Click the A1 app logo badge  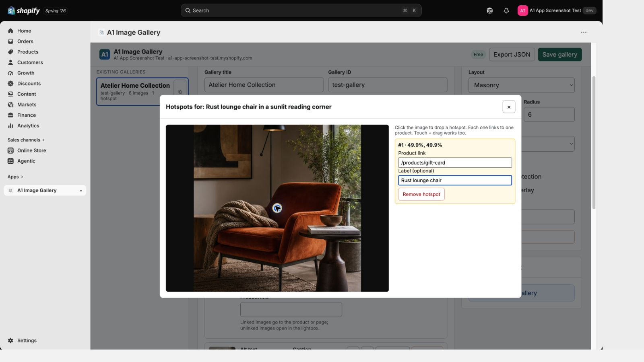(105, 54)
